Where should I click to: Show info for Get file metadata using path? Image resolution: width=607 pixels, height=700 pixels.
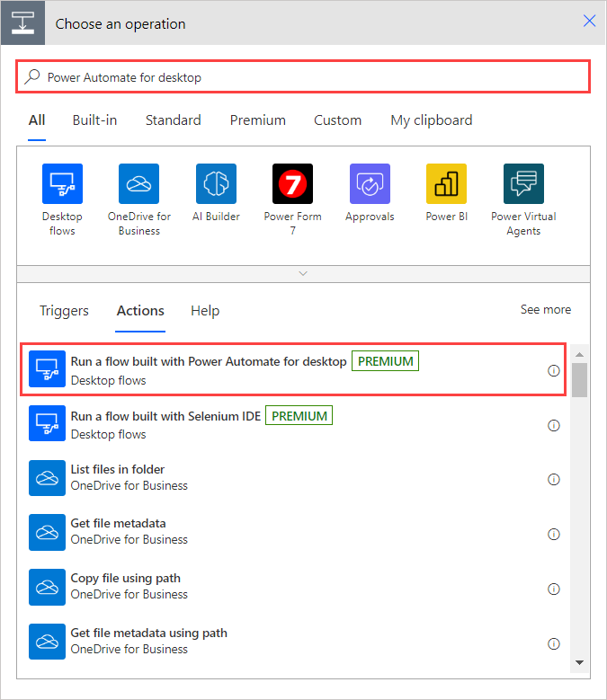tap(553, 643)
